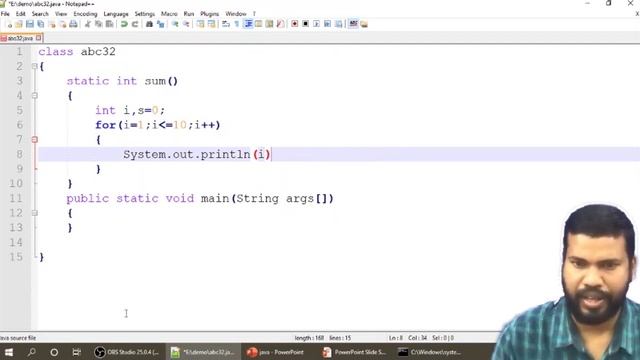Image resolution: width=640 pixels, height=360 pixels.
Task: Print the document using toolbar Print icon
Action: (73, 24)
